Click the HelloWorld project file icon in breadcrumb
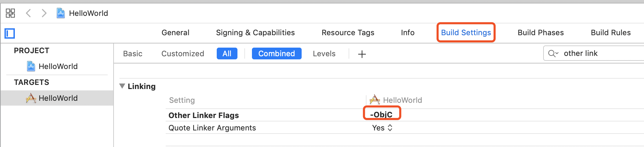Screen dimensions: 644x147 (61, 13)
